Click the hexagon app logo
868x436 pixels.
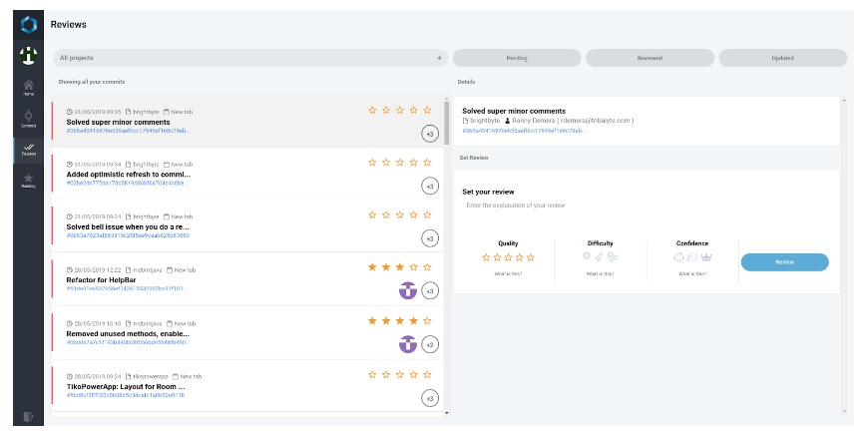coord(29,24)
